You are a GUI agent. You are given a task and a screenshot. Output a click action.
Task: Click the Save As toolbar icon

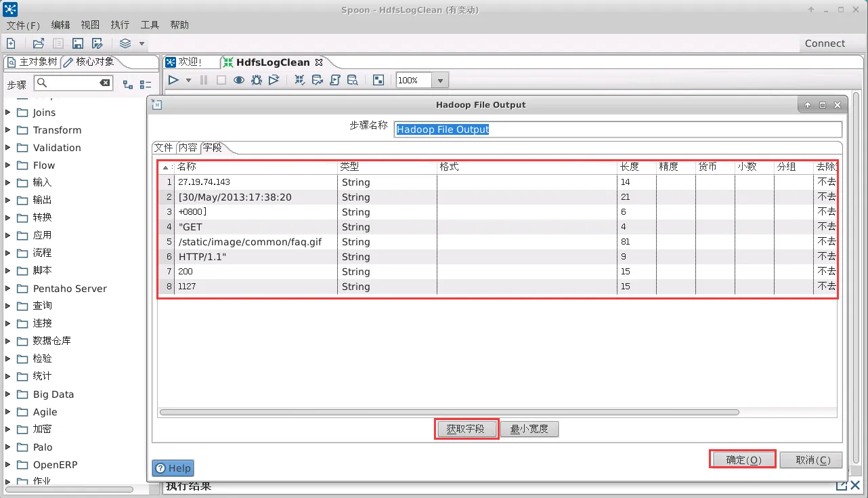click(x=97, y=43)
